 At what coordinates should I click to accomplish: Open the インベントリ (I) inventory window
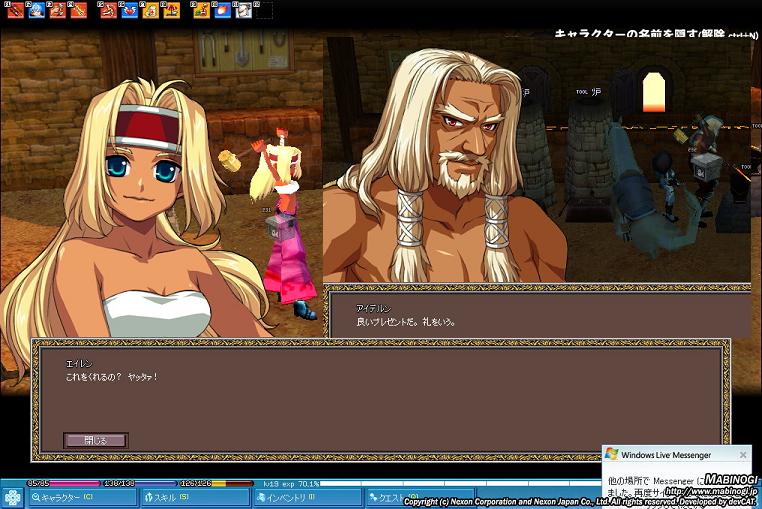[x=308, y=497]
